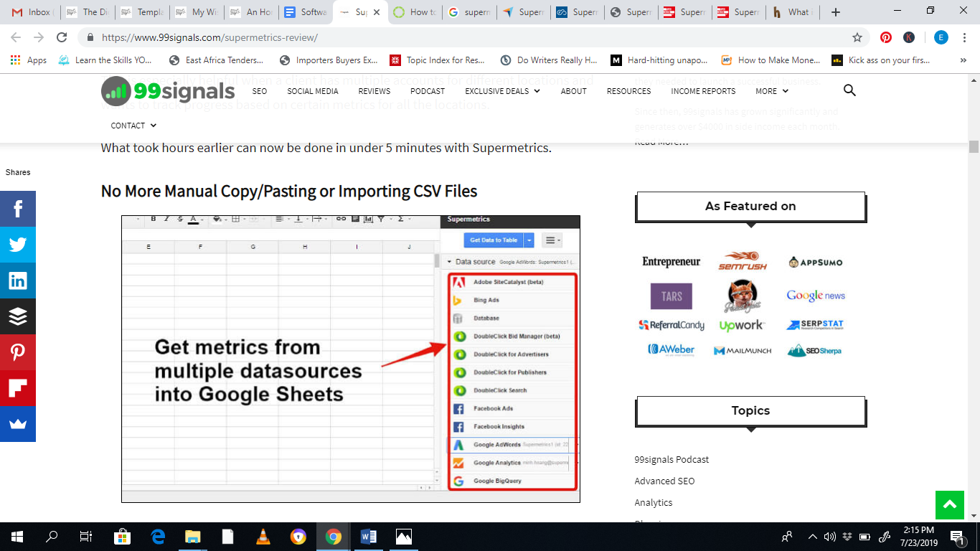980x551 pixels.
Task: Visit the Resources page
Action: pyautogui.click(x=629, y=91)
